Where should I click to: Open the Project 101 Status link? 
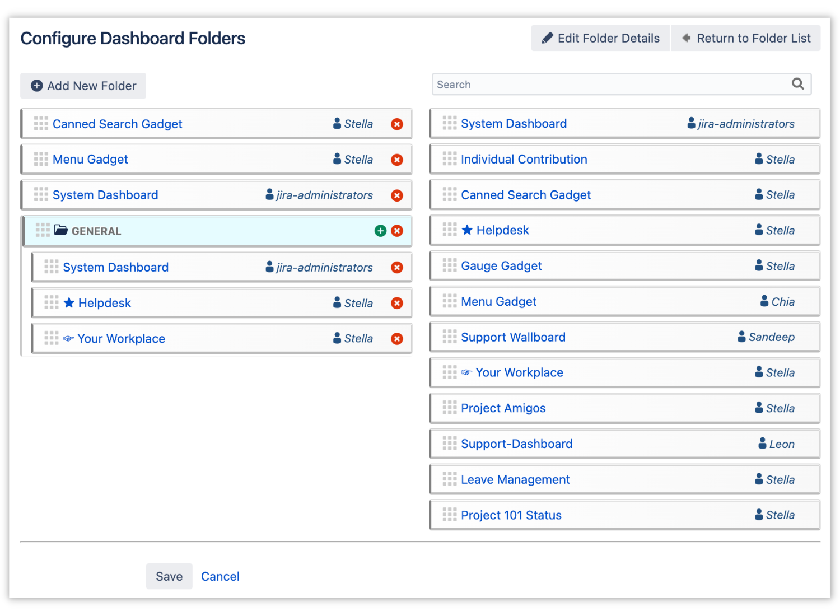(511, 515)
